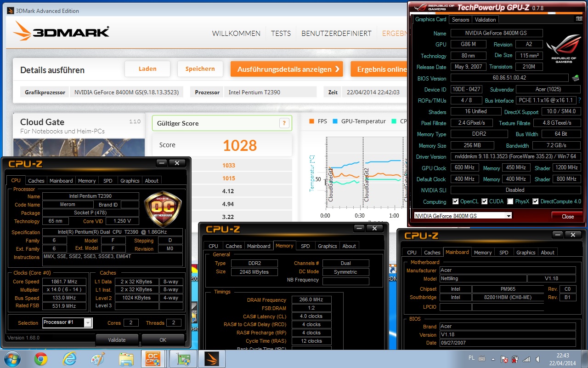This screenshot has width=588, height=368.
Task: Open Mainboard tab in CPU-Z memory window
Action: tap(259, 246)
